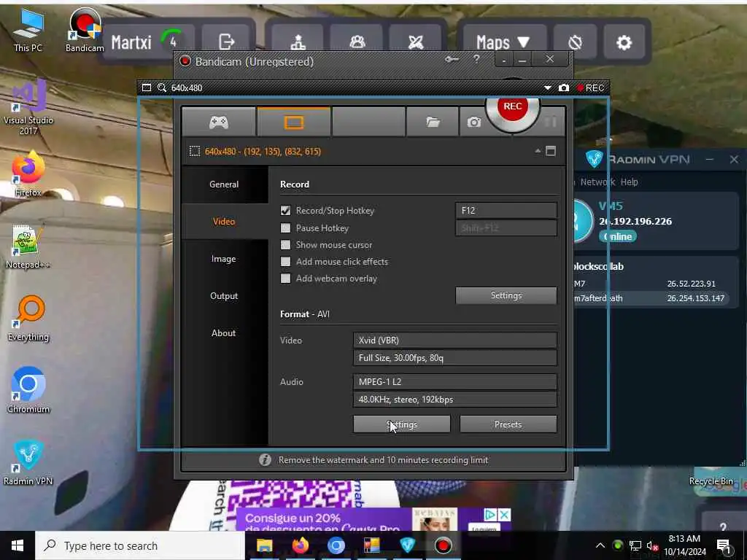Click the Radmin VPN shield taskbar icon
Image resolution: width=747 pixels, height=560 pixels.
tap(407, 545)
